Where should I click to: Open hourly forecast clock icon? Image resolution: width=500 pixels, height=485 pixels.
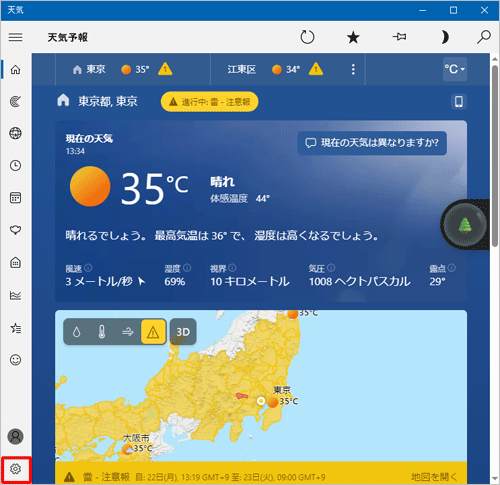tap(16, 166)
